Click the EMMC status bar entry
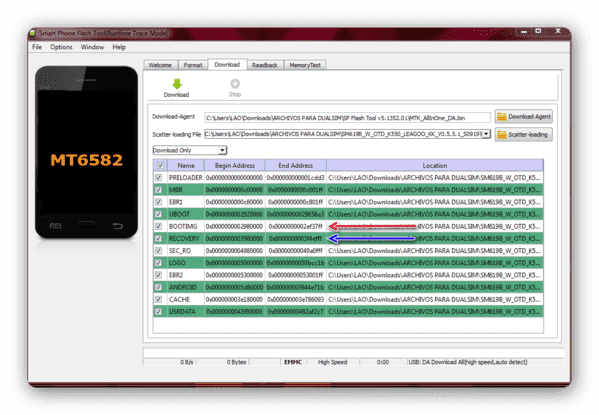Screen dimensions: 599x415 [x=293, y=362]
